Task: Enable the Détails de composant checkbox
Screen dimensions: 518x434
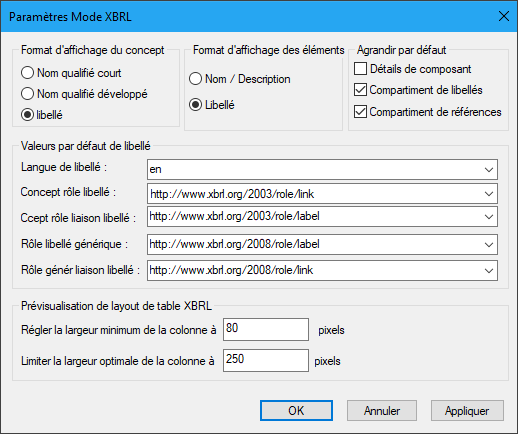Action: (360, 69)
